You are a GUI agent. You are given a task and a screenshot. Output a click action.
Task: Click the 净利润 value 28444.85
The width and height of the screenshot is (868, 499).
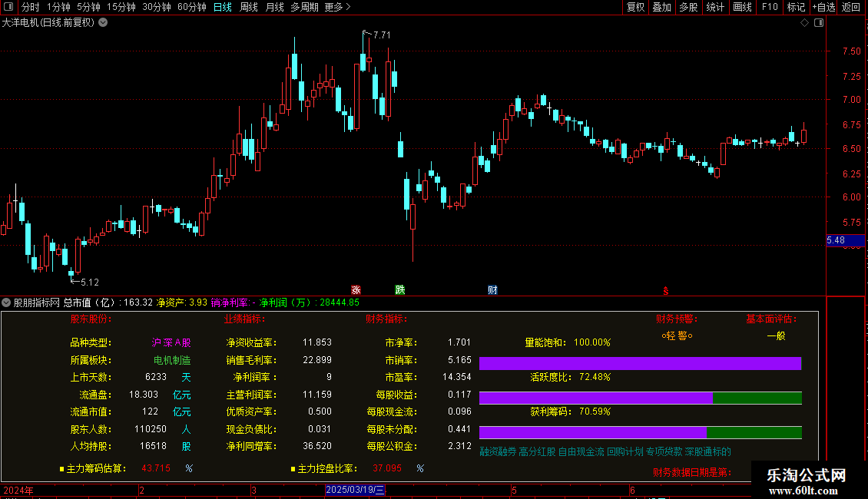tap(340, 302)
